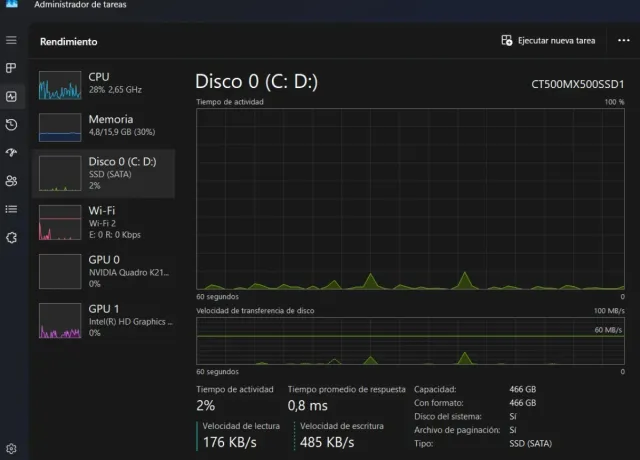The height and width of the screenshot is (460, 640).
Task: Select GPU 1 Intel HD Graphics item
Action: [104, 320]
